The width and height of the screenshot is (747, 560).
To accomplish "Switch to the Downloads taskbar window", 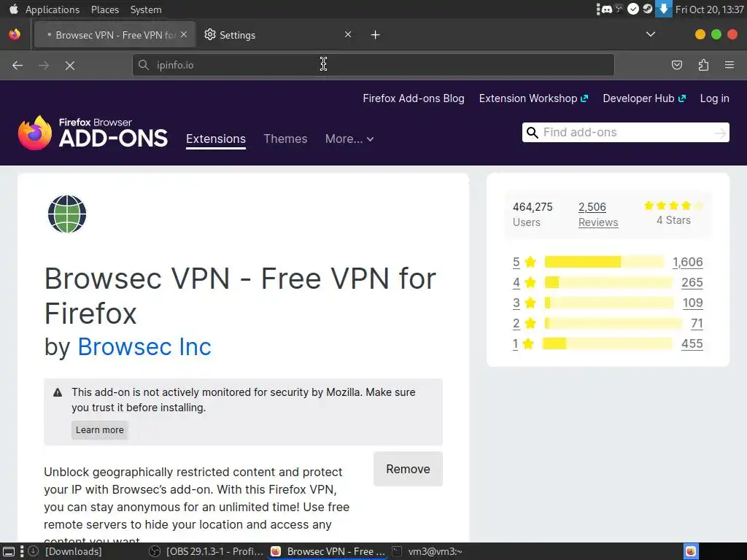I will (x=66, y=551).
